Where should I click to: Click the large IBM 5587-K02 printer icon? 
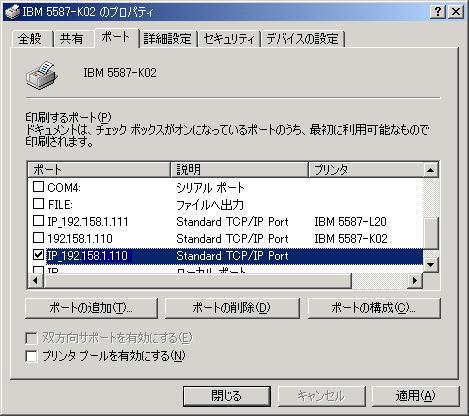click(42, 75)
